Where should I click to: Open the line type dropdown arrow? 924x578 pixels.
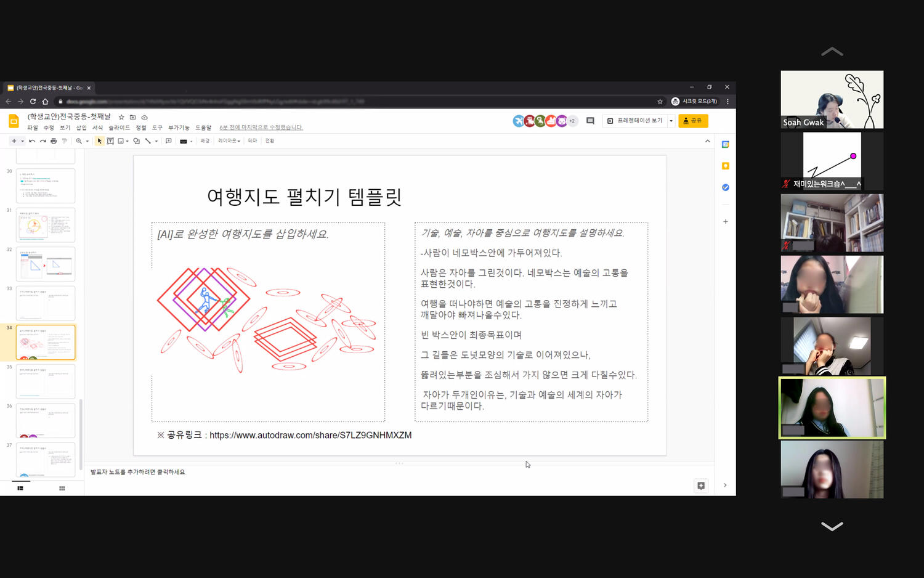(x=156, y=141)
